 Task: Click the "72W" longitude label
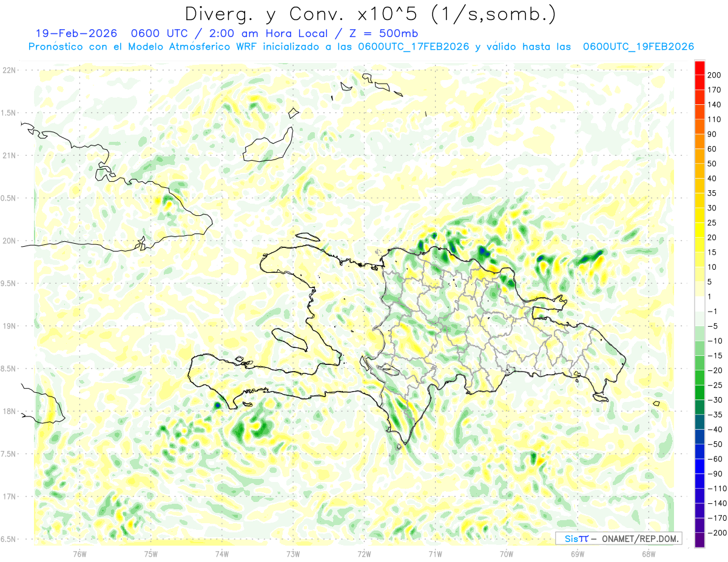[364, 554]
